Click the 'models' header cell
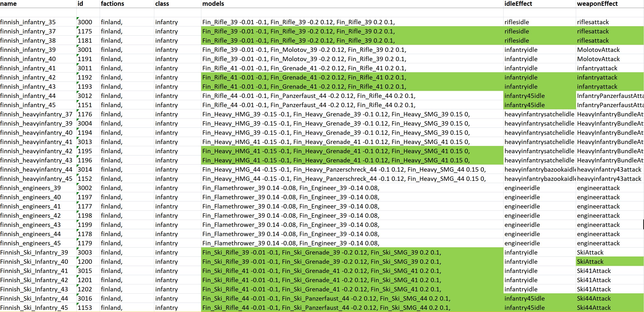 coord(213,4)
